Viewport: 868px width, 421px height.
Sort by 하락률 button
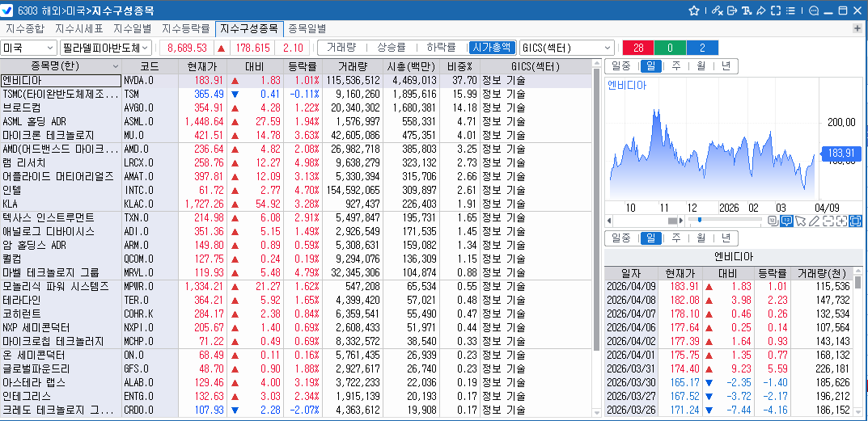pos(441,48)
